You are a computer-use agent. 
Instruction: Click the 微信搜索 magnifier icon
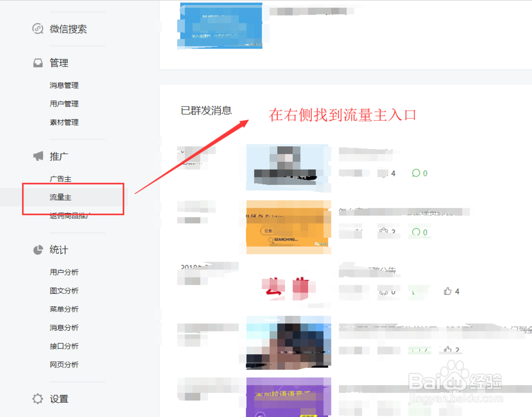click(x=37, y=29)
